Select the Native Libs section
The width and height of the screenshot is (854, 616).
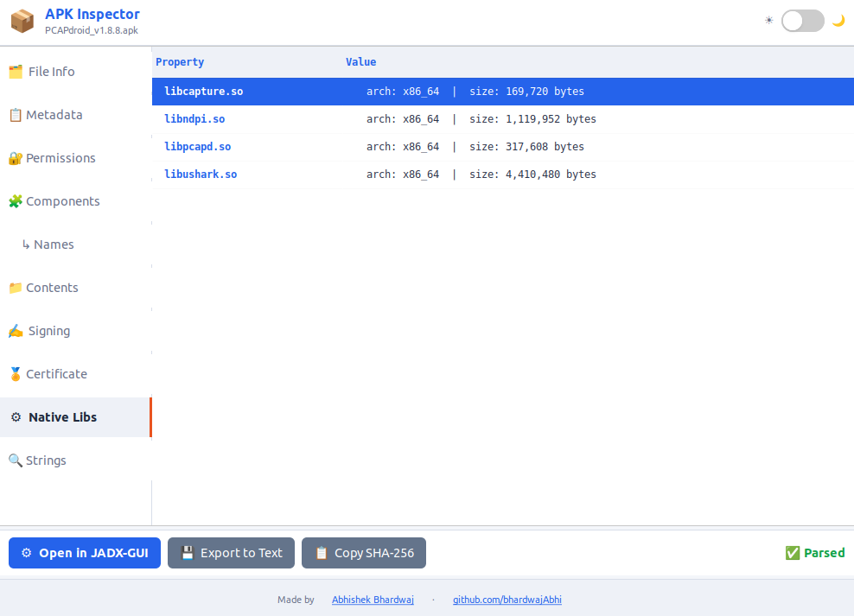pos(76,417)
